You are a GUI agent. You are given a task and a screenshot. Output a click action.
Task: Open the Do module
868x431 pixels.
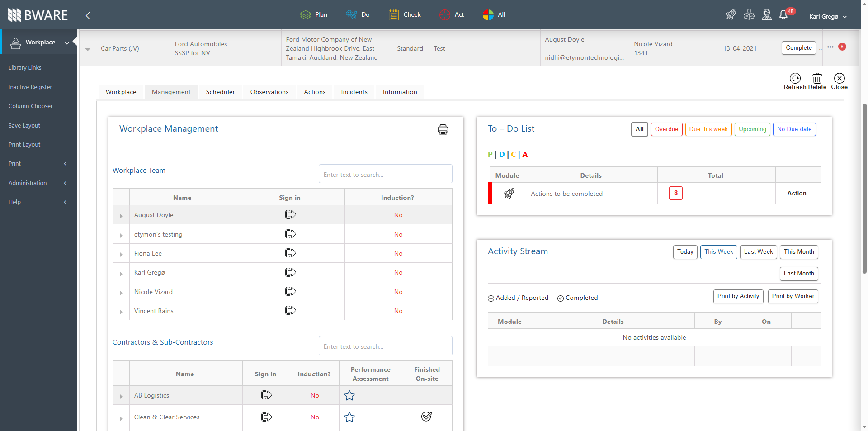(x=358, y=15)
